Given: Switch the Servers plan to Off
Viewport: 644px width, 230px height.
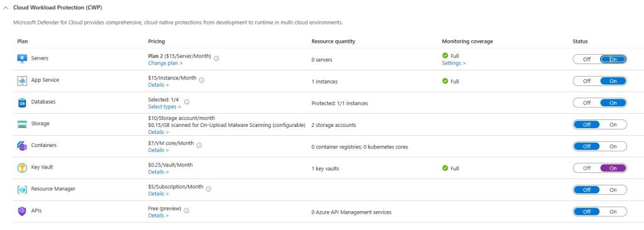Looking at the screenshot, I should 587,59.
